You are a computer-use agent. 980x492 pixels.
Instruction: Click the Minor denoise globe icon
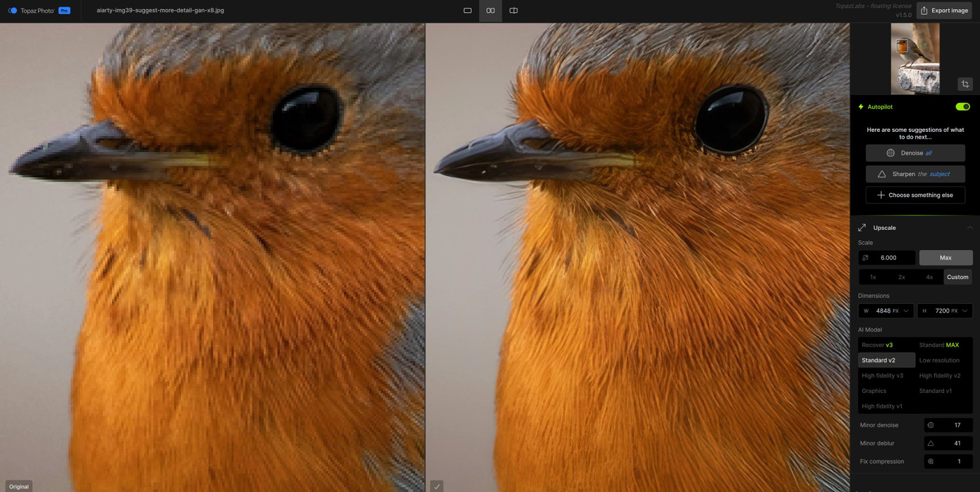931,425
